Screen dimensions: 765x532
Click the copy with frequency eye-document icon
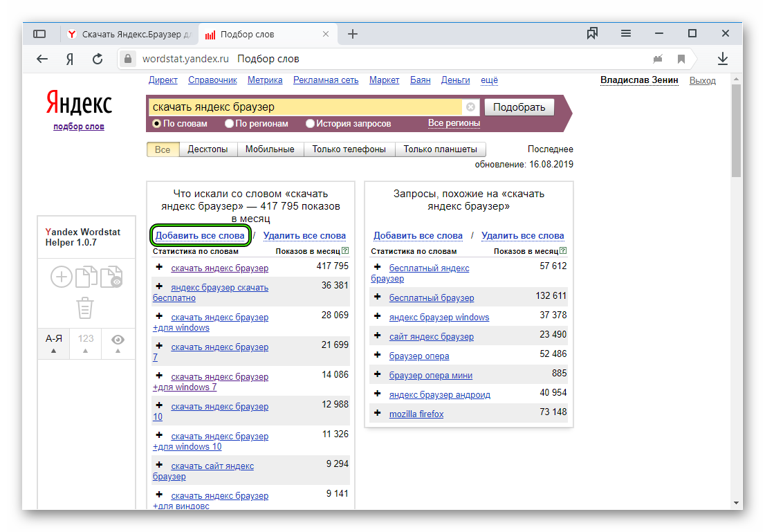coord(111,277)
